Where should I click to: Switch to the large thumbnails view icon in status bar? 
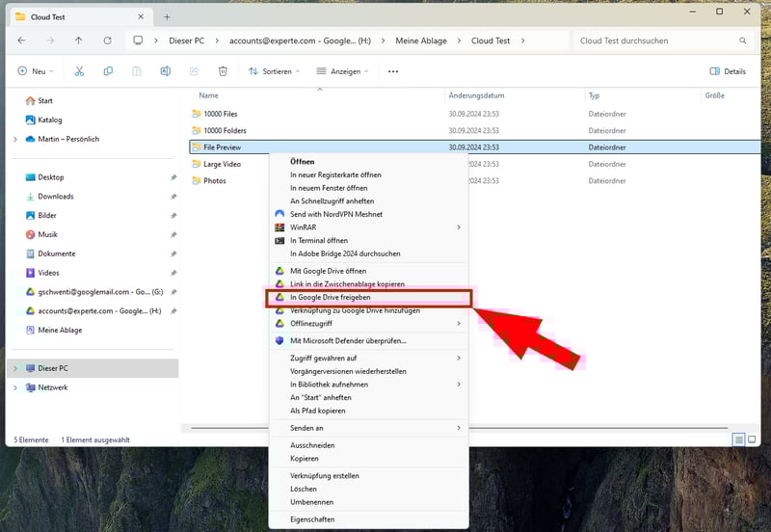point(753,439)
